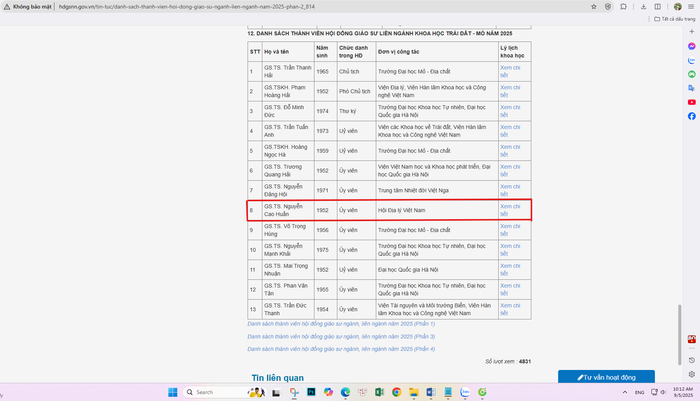This screenshot has width=700, height=401.
Task: Open File Explorer from the taskbar
Action: pyautogui.click(x=414, y=392)
